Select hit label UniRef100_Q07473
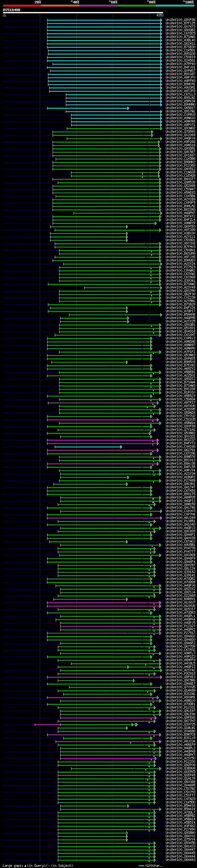The width and height of the screenshot is (197, 868). click(x=180, y=26)
